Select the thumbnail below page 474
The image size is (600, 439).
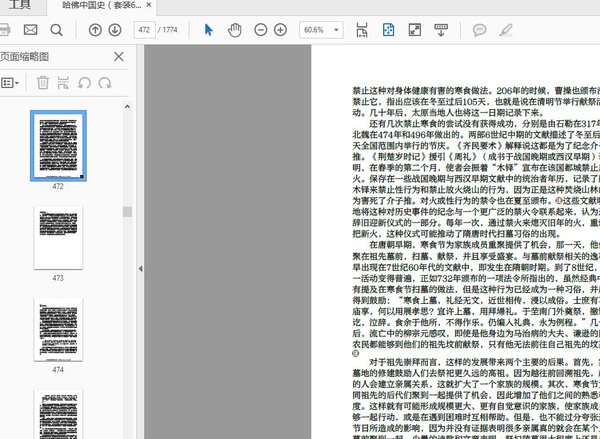pyautogui.click(x=58, y=414)
